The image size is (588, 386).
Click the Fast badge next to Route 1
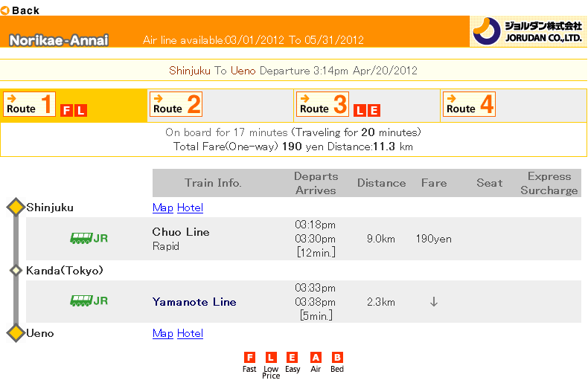(67, 111)
